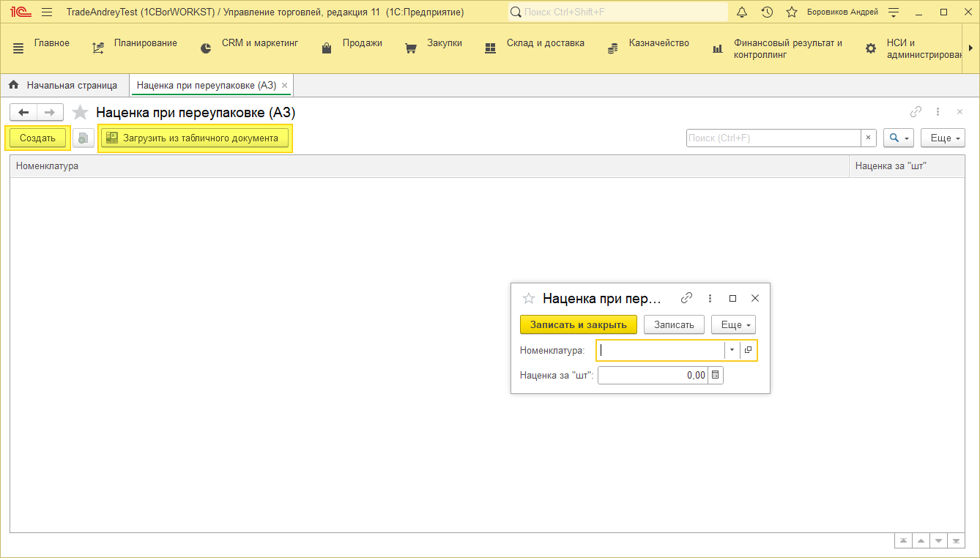Click the favorites star in title bar

792,12
